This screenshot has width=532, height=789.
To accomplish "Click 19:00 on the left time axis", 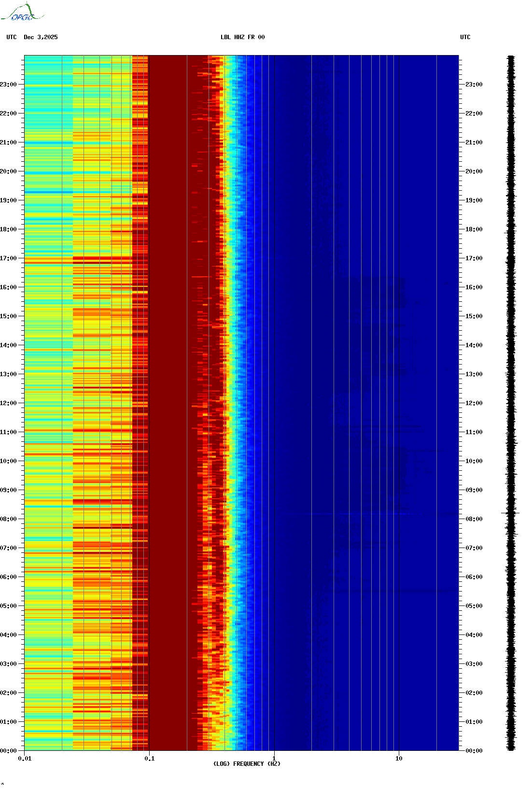I will tap(8, 200).
